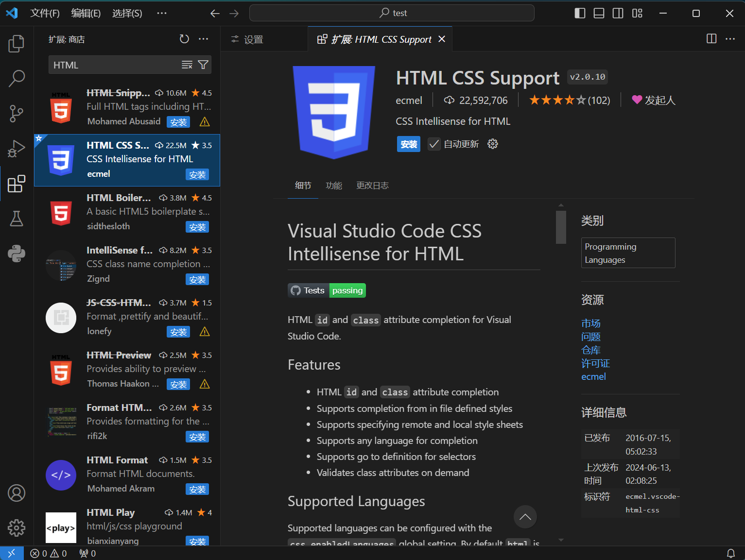This screenshot has width=745, height=560.
Task: Install the HTML CSS Support extension
Action: (x=409, y=144)
